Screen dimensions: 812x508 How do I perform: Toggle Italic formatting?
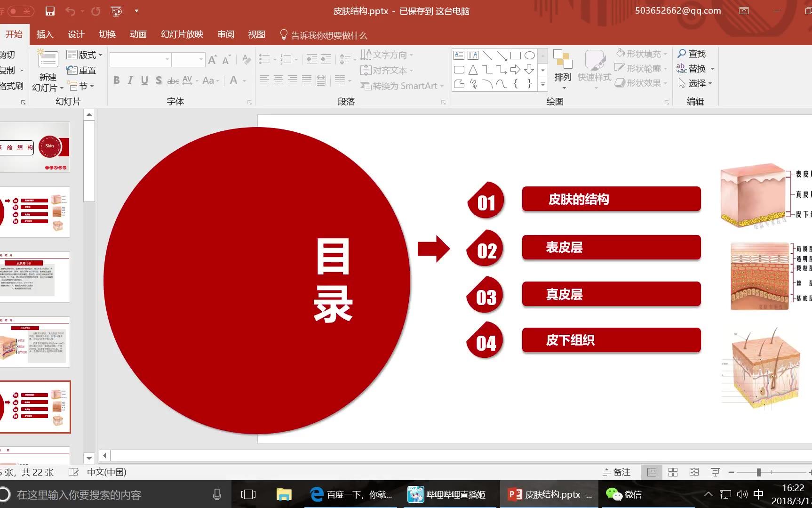(x=130, y=81)
